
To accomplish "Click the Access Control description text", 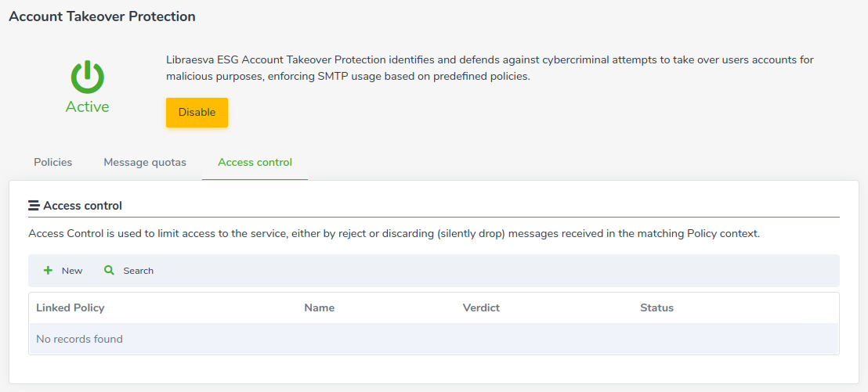I will click(394, 234).
